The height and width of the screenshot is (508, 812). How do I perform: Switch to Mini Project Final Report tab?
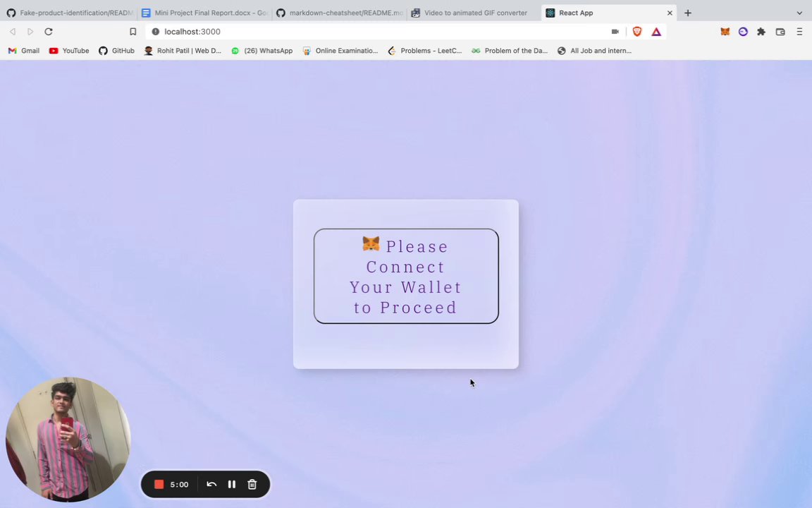coord(204,13)
